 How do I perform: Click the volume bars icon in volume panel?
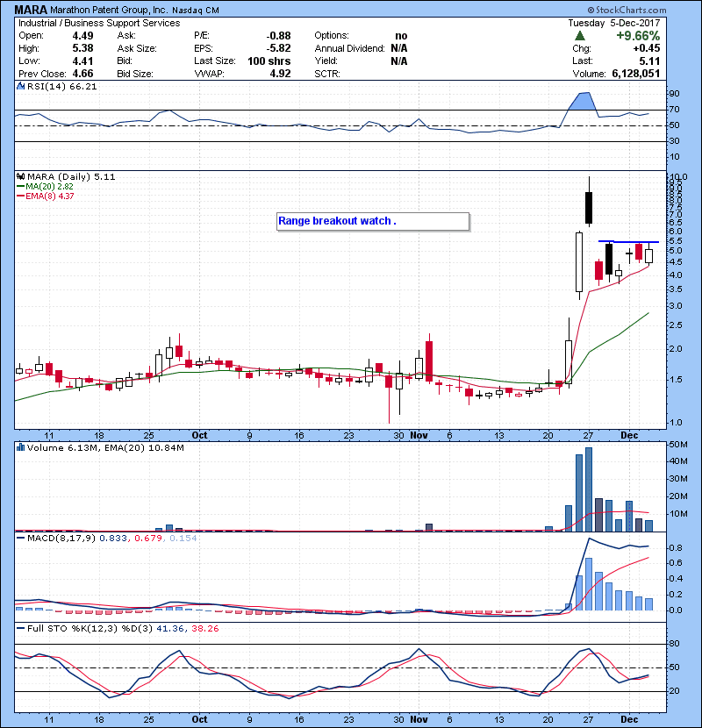pyautogui.click(x=20, y=447)
